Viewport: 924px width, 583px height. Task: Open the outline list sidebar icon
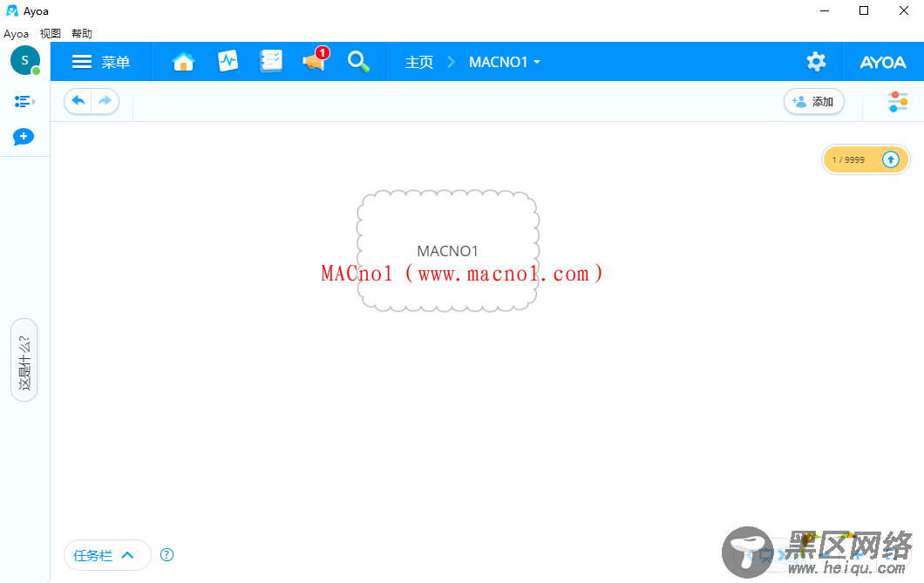pos(24,101)
